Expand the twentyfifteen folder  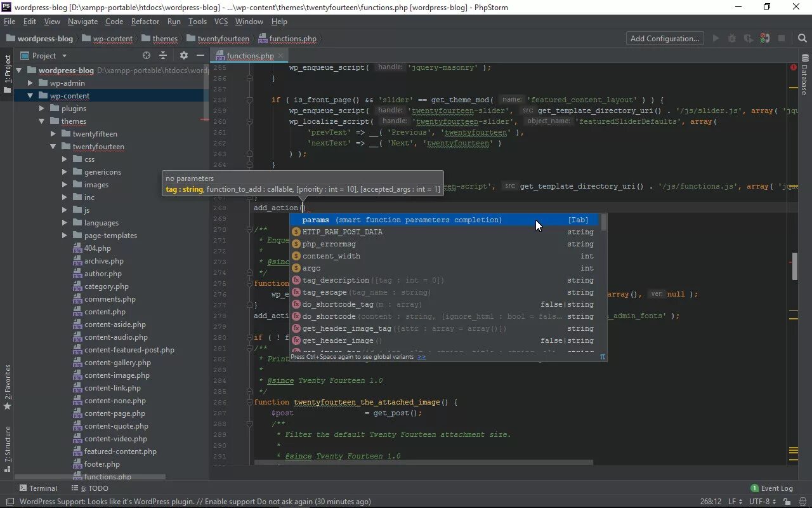pyautogui.click(x=53, y=134)
